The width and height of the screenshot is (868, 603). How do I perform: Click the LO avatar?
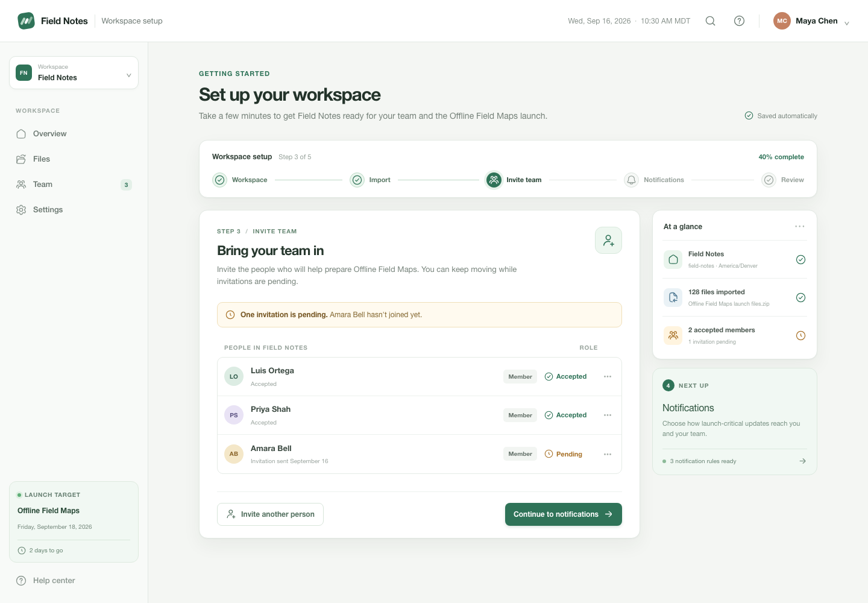coord(234,377)
